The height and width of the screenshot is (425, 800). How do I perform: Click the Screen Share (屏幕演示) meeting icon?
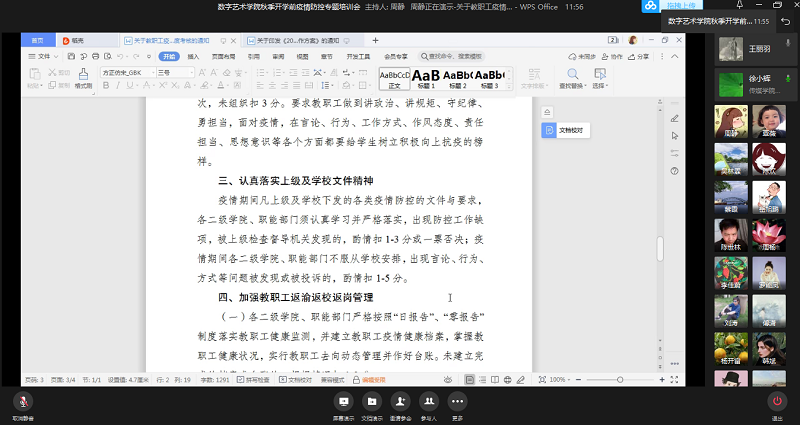[x=343, y=402]
